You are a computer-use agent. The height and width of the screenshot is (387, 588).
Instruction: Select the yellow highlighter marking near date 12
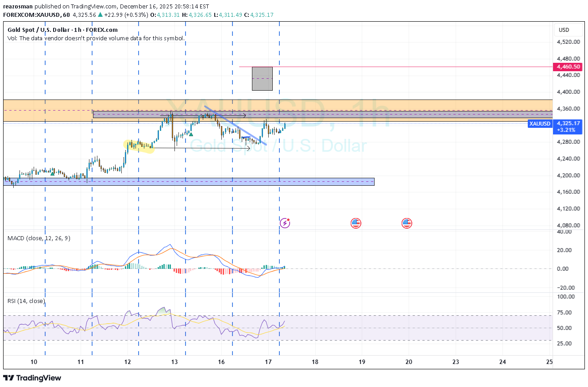[139, 146]
